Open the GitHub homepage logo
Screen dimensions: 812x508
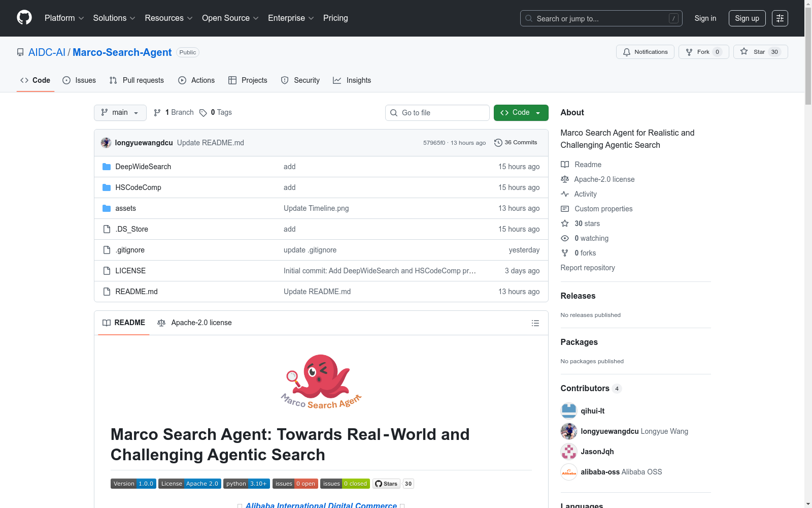click(x=24, y=18)
